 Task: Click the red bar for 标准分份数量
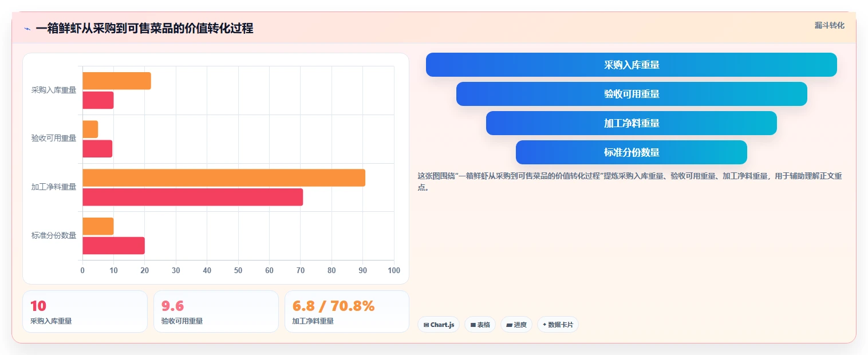[113, 246]
